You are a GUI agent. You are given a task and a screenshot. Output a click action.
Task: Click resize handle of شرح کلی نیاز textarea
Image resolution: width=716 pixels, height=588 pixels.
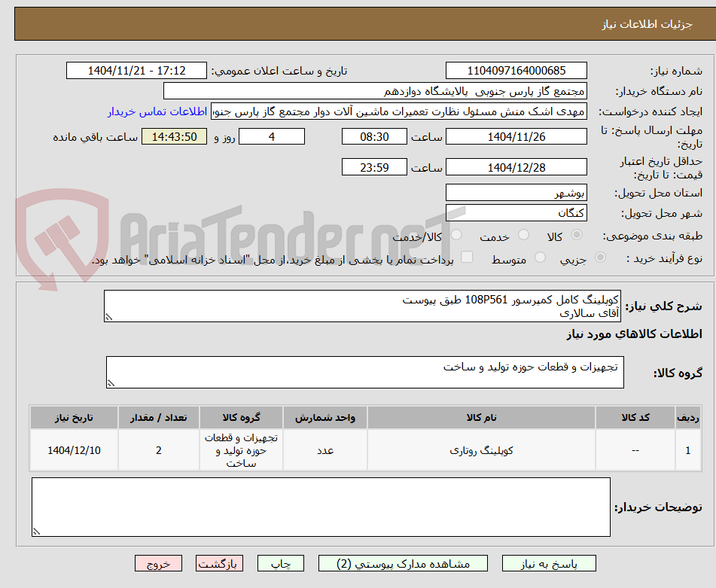(108, 317)
